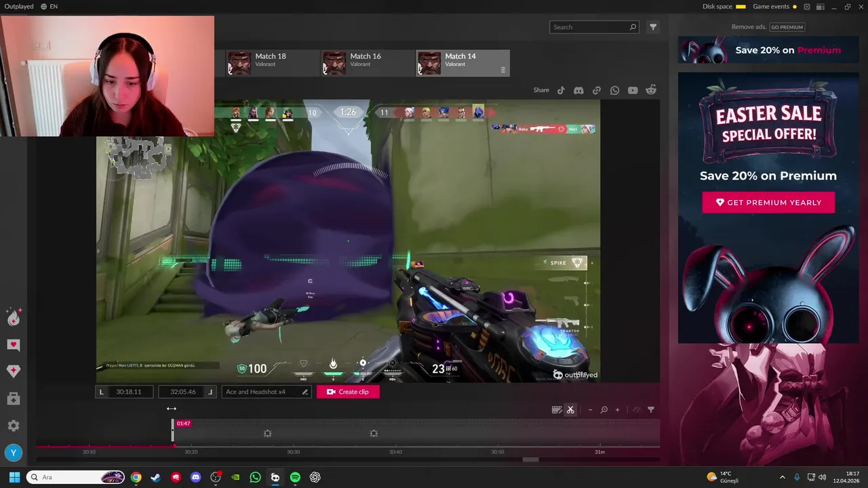Open Steam from taskbar

(156, 477)
